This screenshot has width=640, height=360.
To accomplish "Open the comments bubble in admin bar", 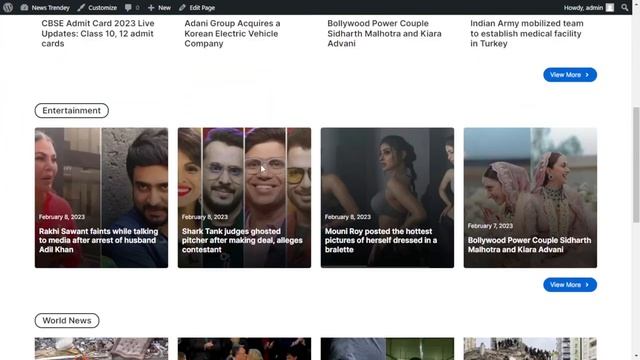I will coord(132,7).
